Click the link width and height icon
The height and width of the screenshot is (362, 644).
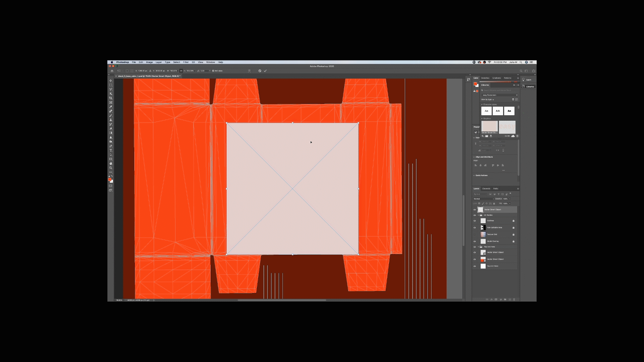[x=181, y=71]
